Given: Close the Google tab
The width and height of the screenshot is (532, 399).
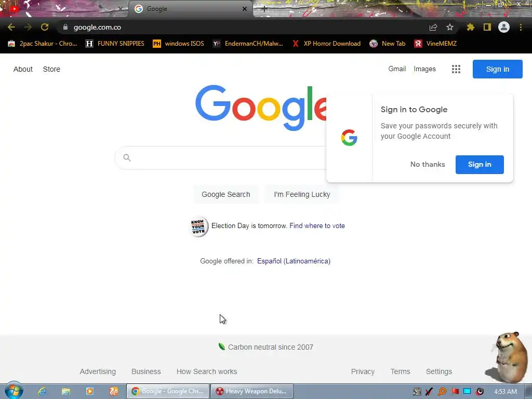Looking at the screenshot, I should (x=245, y=9).
